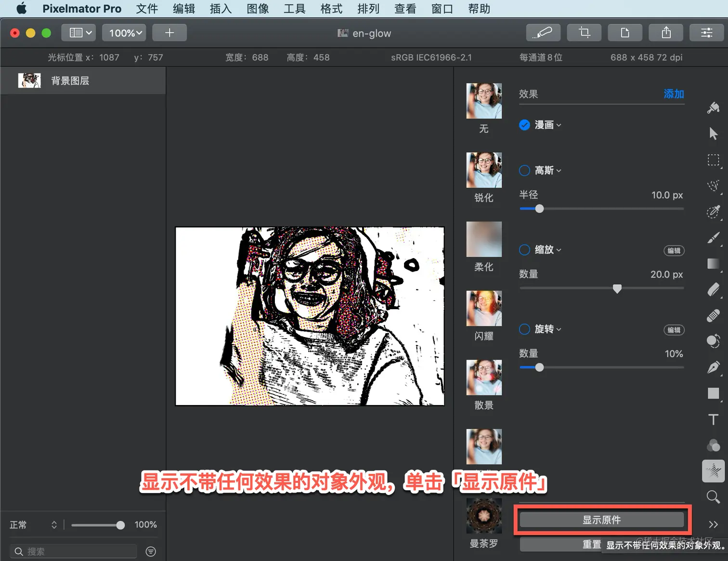Image resolution: width=728 pixels, height=561 pixels.
Task: Open the 100% zoom level dropdown
Action: [124, 33]
